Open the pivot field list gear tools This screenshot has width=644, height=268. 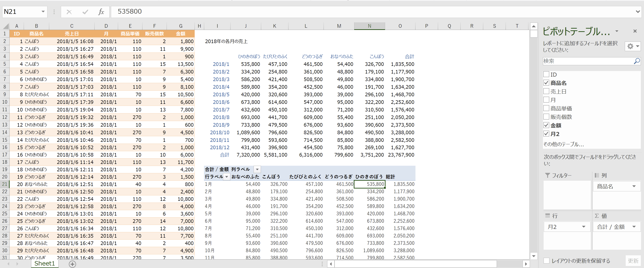click(x=633, y=46)
